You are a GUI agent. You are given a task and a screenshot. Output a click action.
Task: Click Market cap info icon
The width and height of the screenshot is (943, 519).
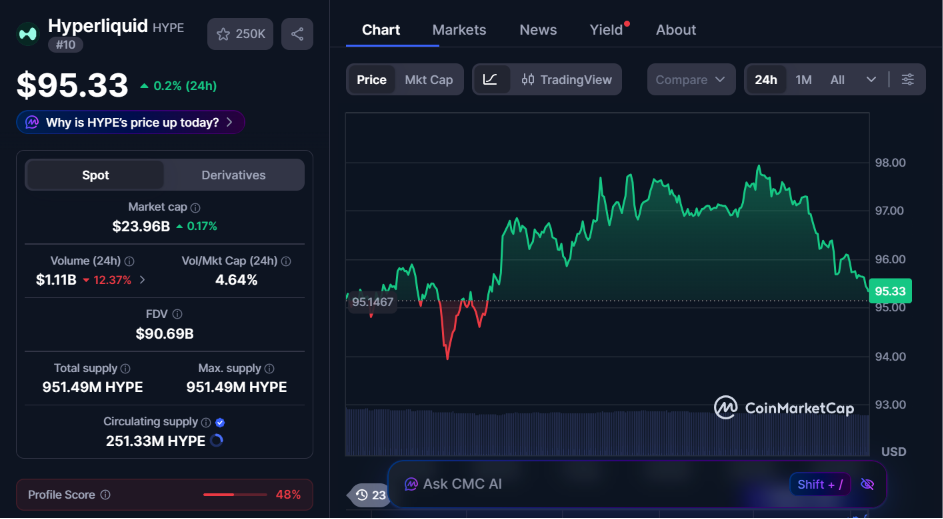point(195,207)
